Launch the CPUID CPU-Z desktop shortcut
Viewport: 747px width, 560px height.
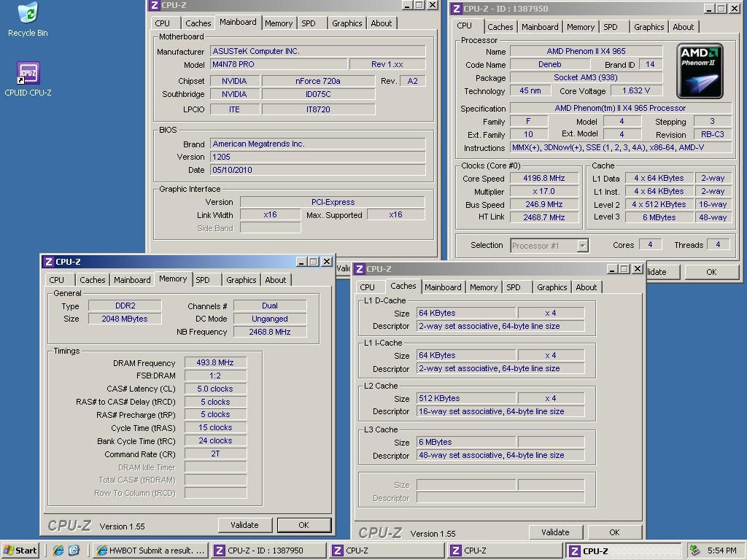click(x=28, y=79)
